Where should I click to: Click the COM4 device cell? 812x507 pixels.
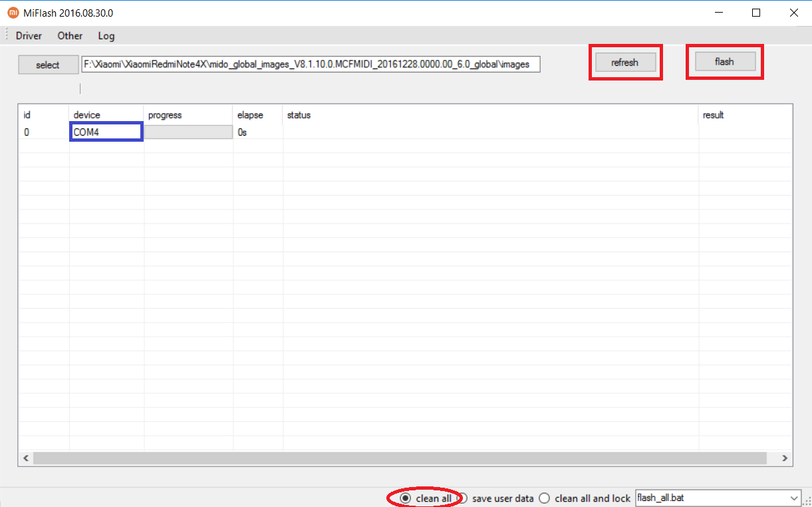click(x=106, y=132)
